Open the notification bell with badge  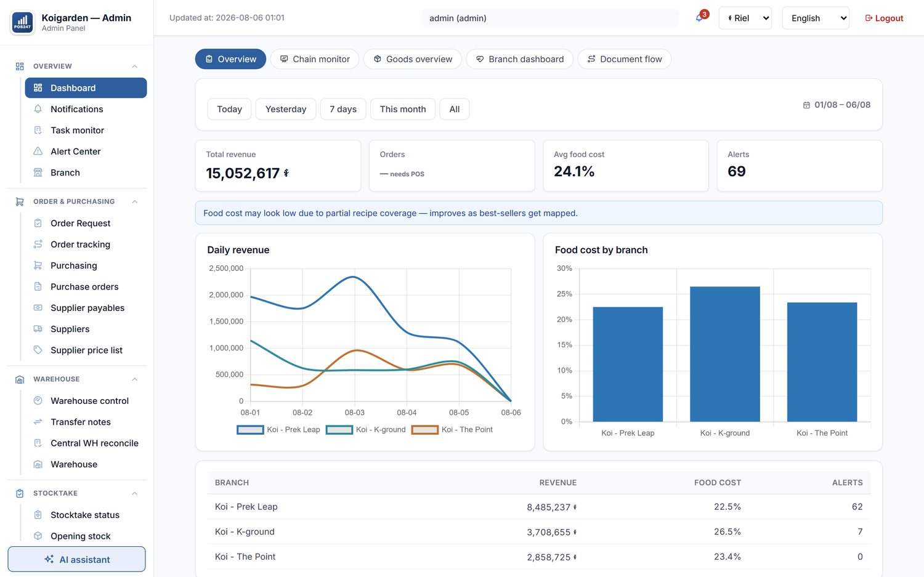pos(700,18)
